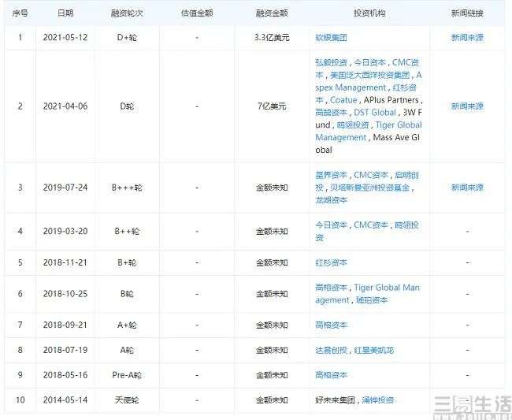The width and height of the screenshot is (512, 420).
Task: Select the date 2019-07-24
Action: click(65, 188)
